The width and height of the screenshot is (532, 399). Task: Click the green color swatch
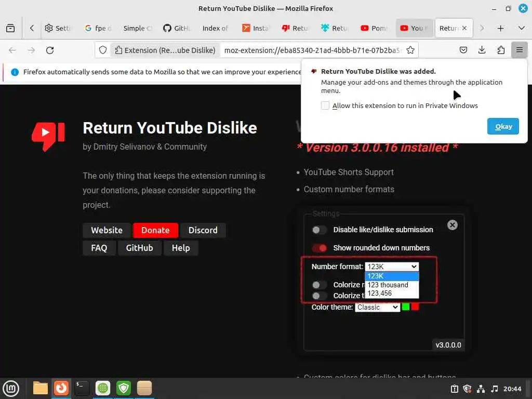pyautogui.click(x=405, y=307)
